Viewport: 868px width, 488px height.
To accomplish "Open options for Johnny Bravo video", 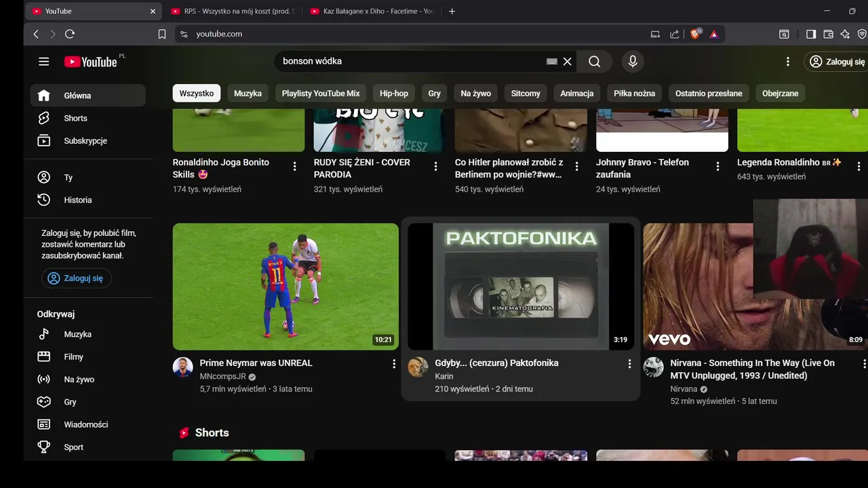I will tap(718, 166).
